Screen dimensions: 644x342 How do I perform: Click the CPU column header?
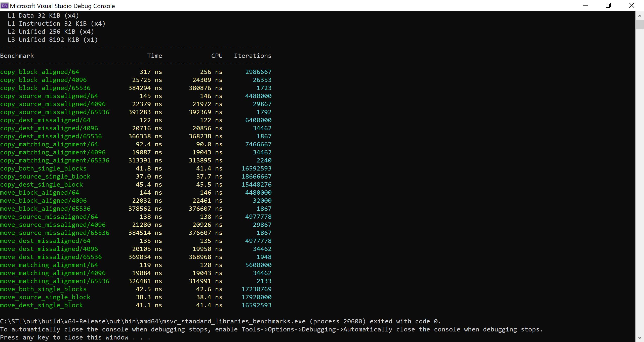(217, 56)
